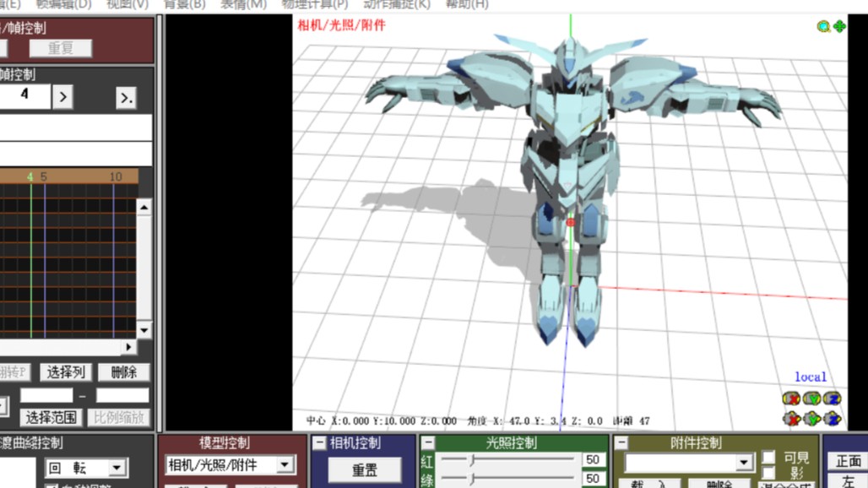
Task: Expand the accessory selection dropdown
Action: 744,463
